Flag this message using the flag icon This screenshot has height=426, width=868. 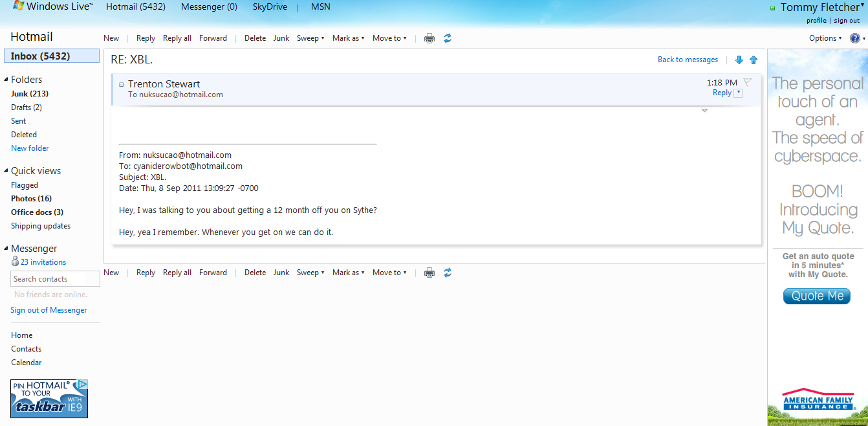click(x=748, y=82)
